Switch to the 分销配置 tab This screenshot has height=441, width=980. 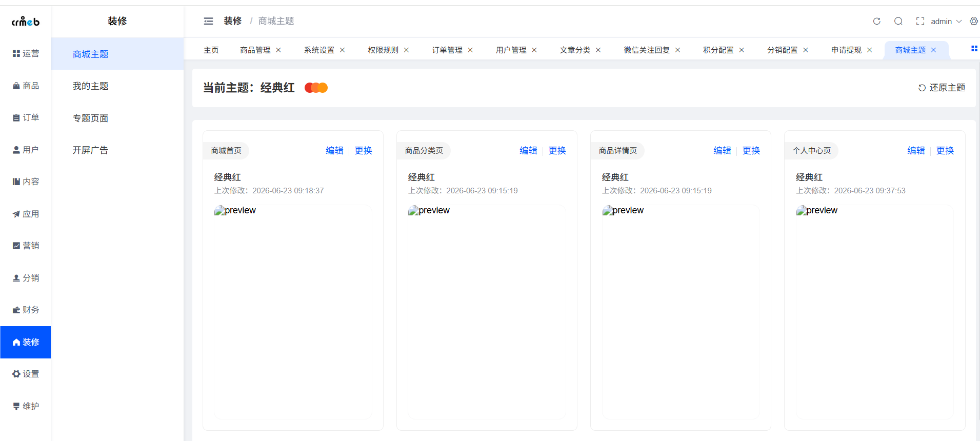(783, 50)
